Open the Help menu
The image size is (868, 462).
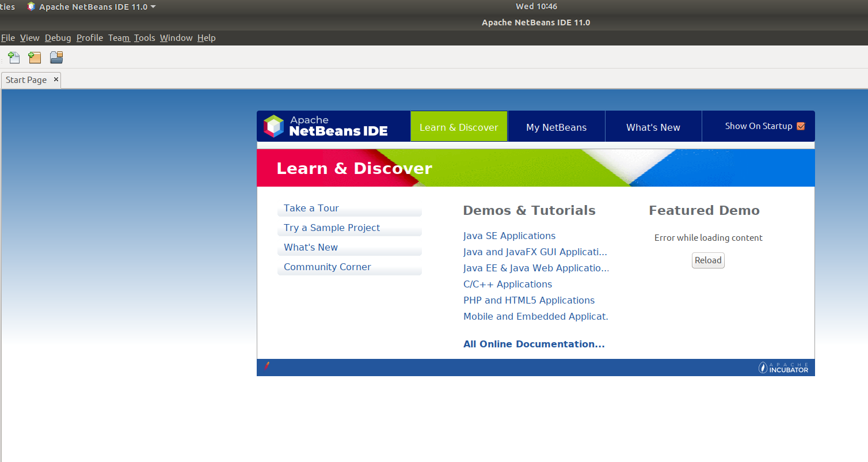tap(207, 38)
